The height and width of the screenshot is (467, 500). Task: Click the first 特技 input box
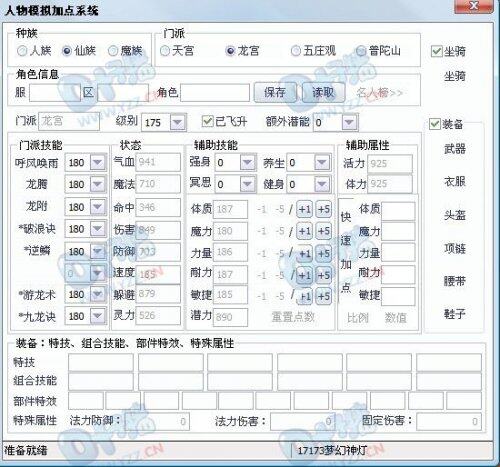[101, 362]
